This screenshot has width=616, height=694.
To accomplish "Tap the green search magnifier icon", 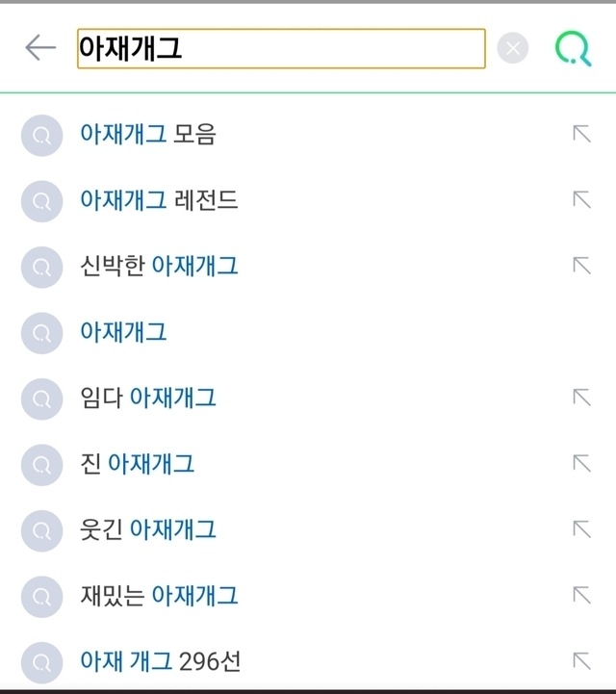I will pos(574,48).
